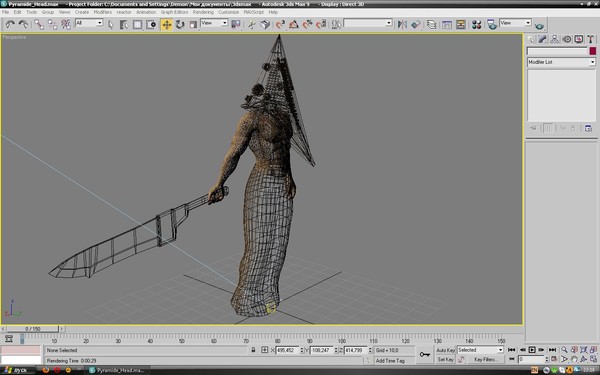Image resolution: width=600 pixels, height=375 pixels.
Task: Toggle 3D Snaps magnet icon
Action: point(280,24)
